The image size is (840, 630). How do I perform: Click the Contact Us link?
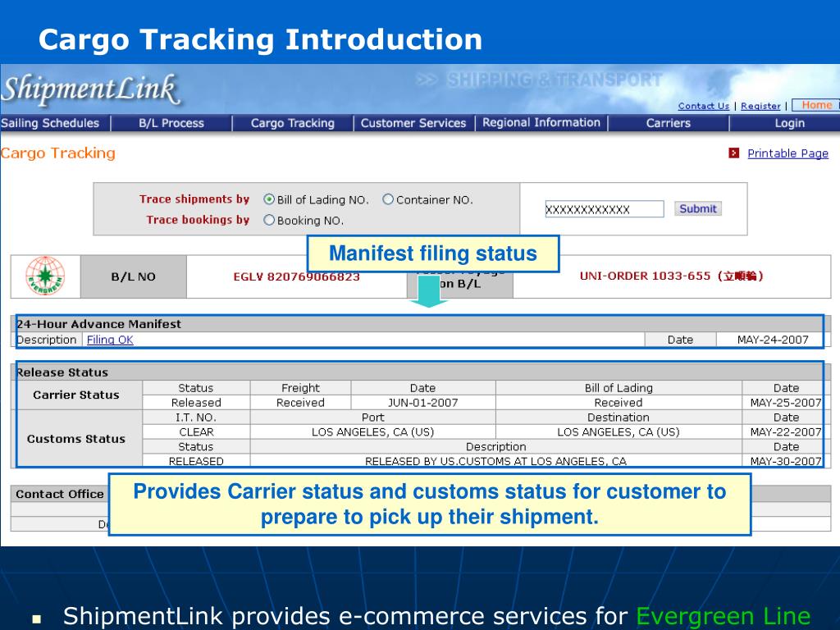click(x=703, y=106)
